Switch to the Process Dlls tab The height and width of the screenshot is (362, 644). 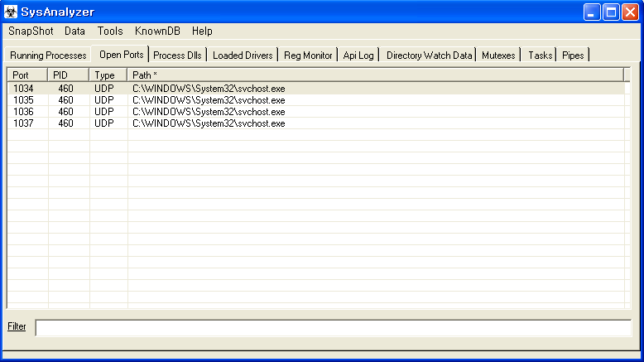click(x=177, y=56)
